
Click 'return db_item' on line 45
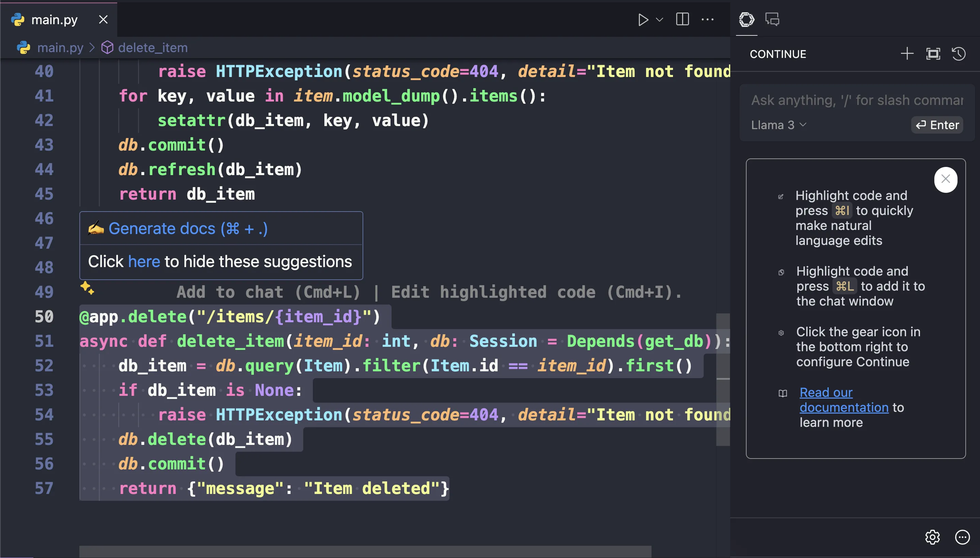tap(187, 194)
